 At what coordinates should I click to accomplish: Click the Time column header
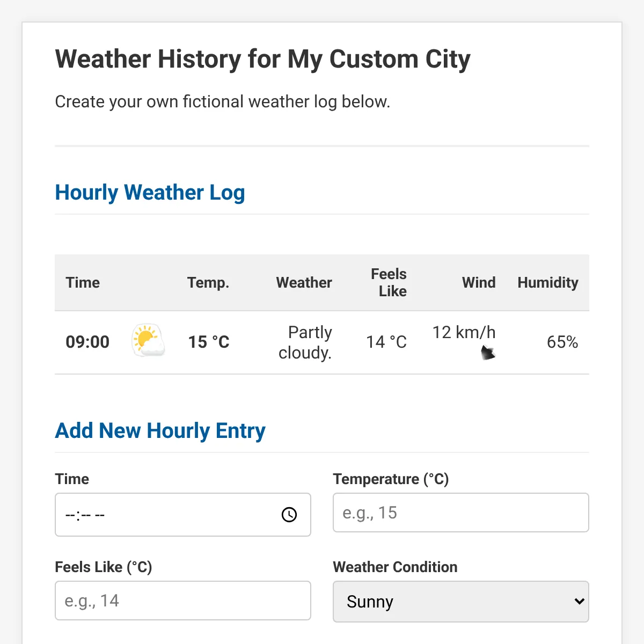tap(83, 283)
